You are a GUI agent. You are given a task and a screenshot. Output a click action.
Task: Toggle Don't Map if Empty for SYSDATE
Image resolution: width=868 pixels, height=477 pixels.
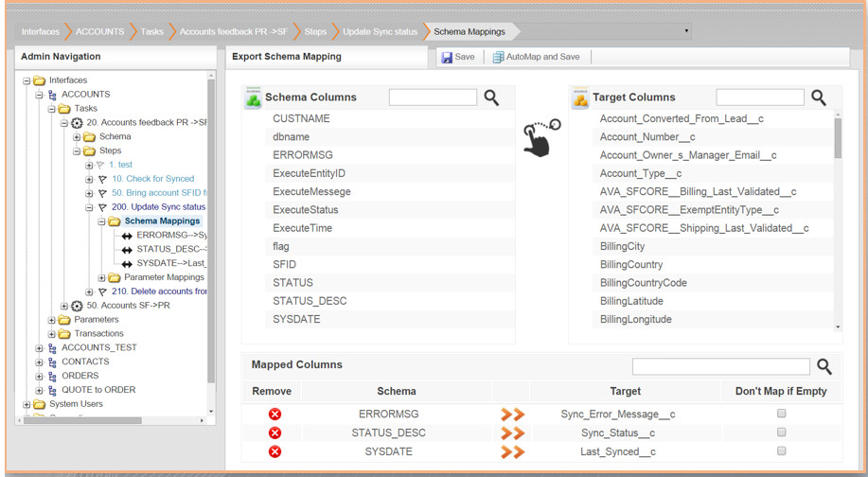(x=781, y=450)
